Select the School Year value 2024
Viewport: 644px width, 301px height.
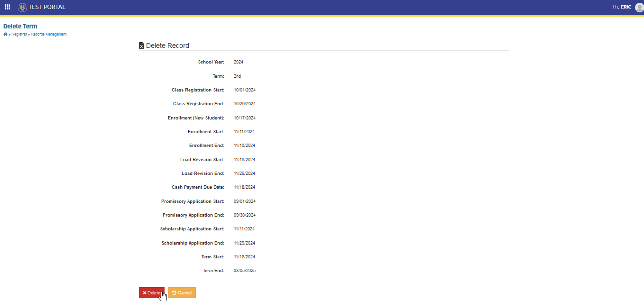(x=239, y=62)
